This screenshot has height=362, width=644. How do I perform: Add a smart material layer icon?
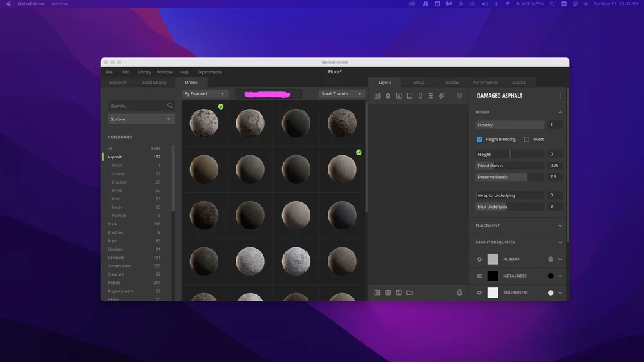click(399, 96)
